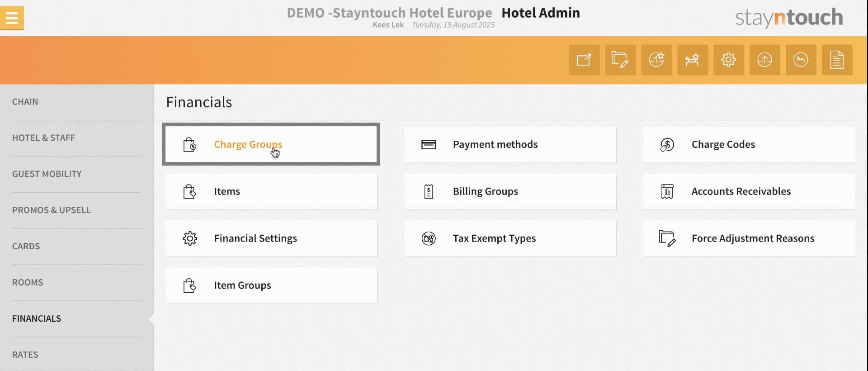Click the gear icon beside Financial Settings

coord(190,238)
